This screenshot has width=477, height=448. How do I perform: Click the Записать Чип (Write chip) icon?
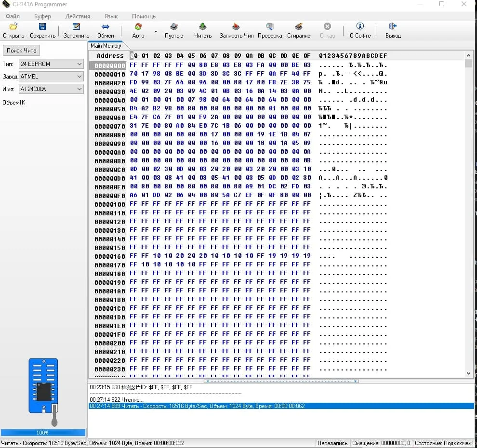236,27
